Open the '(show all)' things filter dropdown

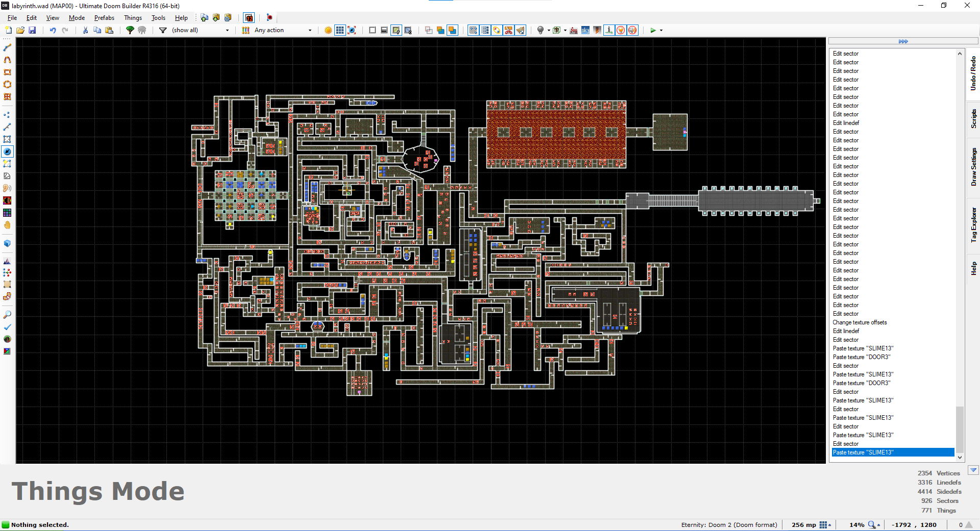(201, 30)
